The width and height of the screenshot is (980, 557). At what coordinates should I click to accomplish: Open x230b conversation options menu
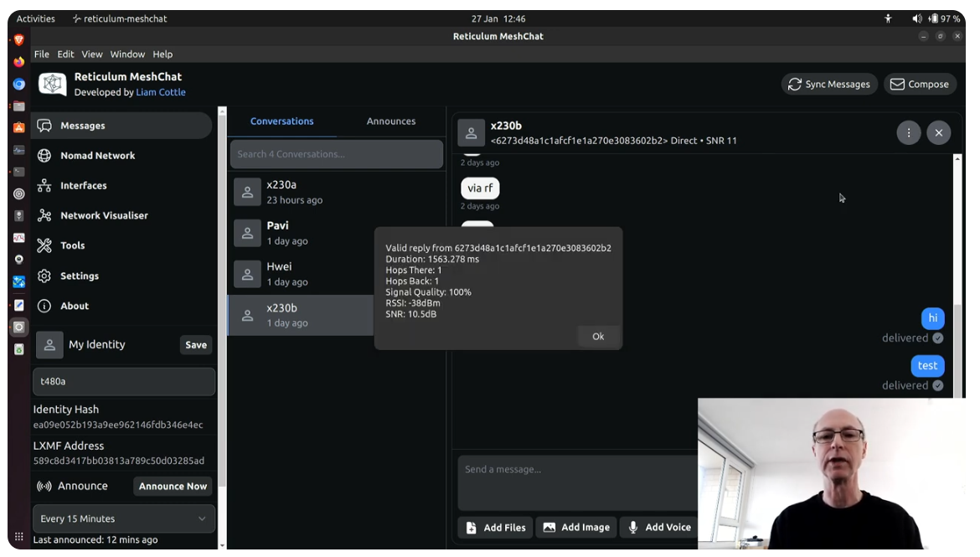click(909, 132)
